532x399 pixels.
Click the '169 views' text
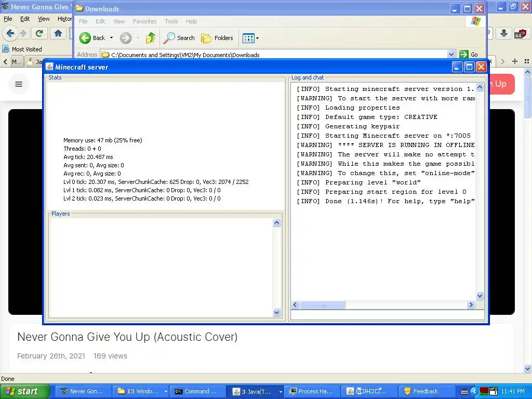click(x=110, y=356)
